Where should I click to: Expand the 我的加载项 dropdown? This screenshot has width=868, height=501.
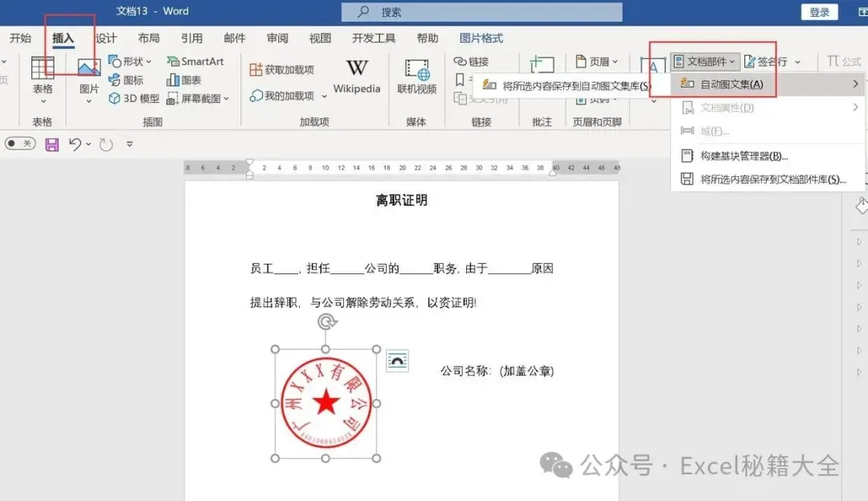point(325,97)
